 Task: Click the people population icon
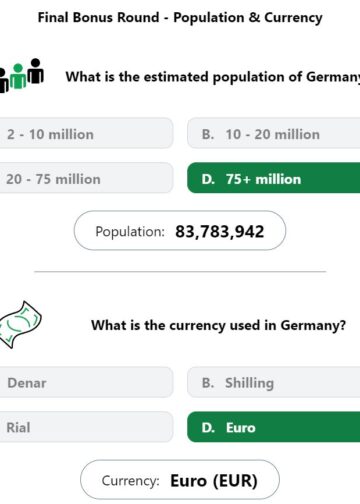(x=21, y=76)
